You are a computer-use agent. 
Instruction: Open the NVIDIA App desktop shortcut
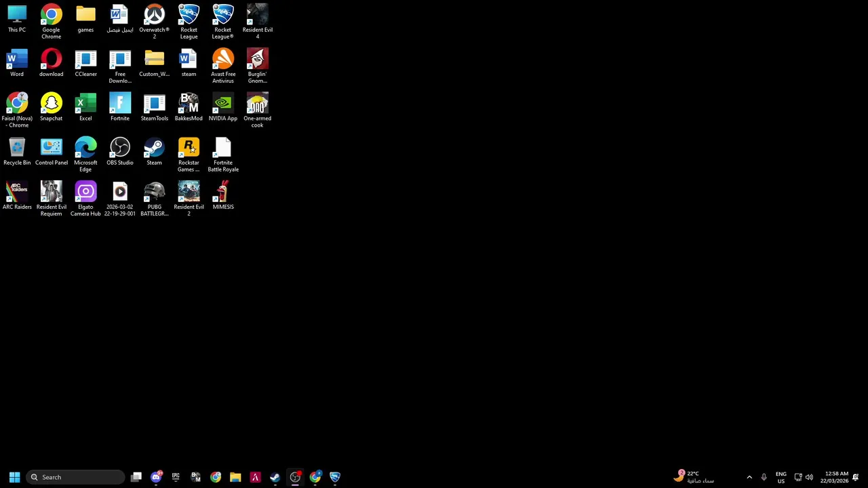coord(222,108)
